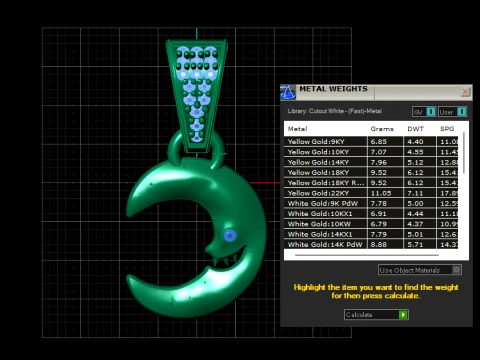
Task: Click the 4.40 DWT value for 9KY
Action: [x=415, y=142]
